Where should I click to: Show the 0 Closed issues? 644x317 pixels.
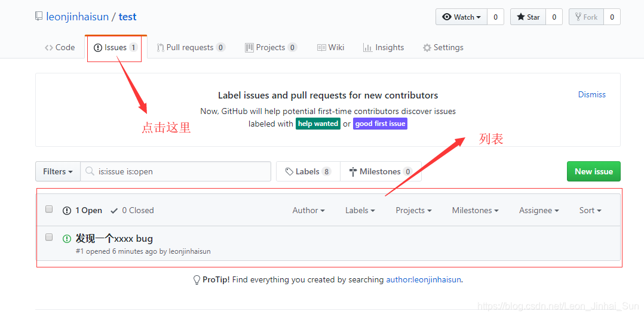point(132,210)
